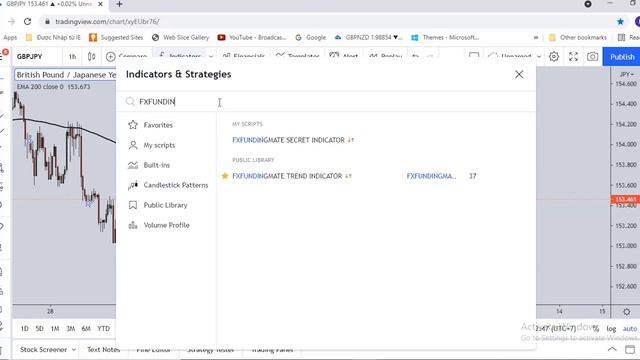Image resolution: width=640 pixels, height=360 pixels.
Task: Open price scale settings gear at bottom
Action: [627, 312]
